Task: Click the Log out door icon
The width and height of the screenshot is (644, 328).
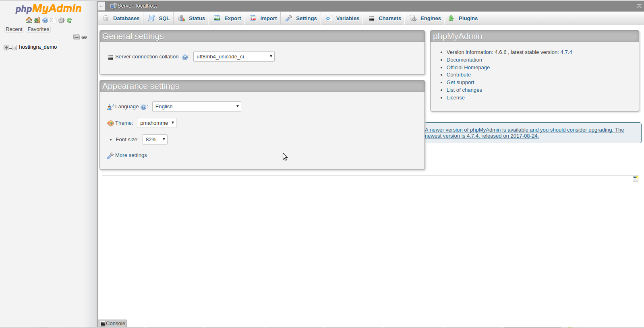Action: (x=37, y=20)
